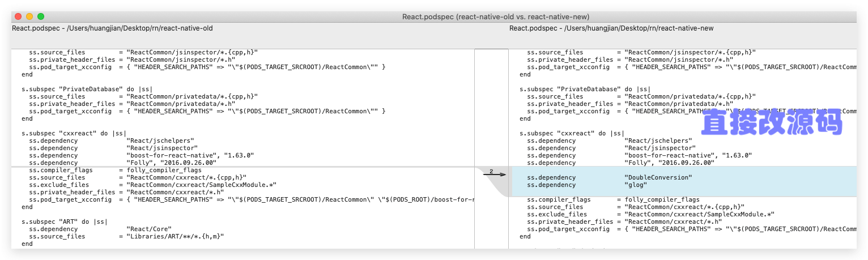
Task: Click "Folly", "2016.09.26.00" line in left pane
Action: [122, 163]
